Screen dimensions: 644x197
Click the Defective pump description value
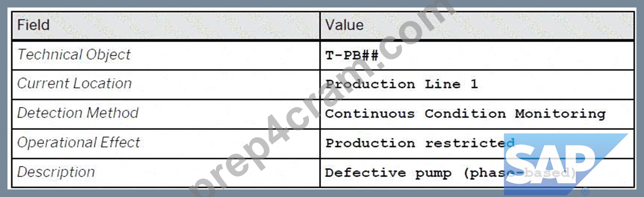[x=451, y=173]
